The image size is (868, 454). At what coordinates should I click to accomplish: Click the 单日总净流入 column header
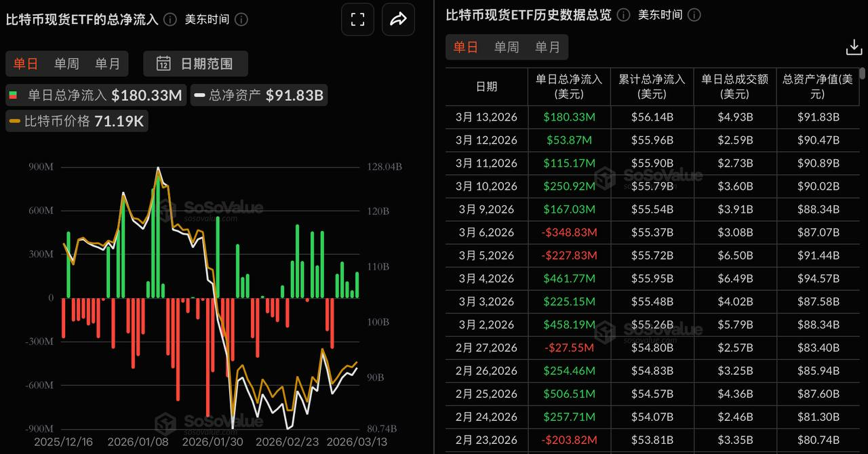[x=569, y=87]
